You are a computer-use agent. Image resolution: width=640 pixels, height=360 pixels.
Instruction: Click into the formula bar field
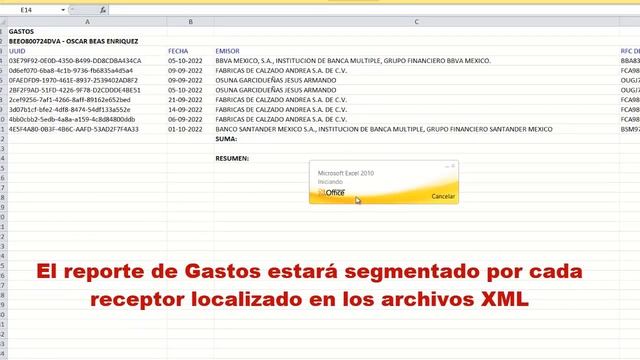tap(374, 10)
